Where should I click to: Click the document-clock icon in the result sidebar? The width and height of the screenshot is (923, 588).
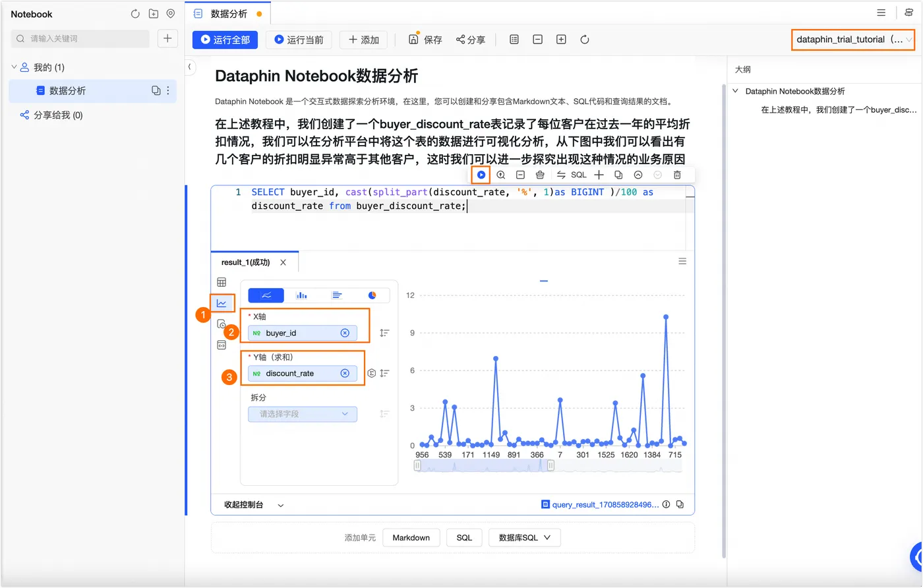(222, 324)
